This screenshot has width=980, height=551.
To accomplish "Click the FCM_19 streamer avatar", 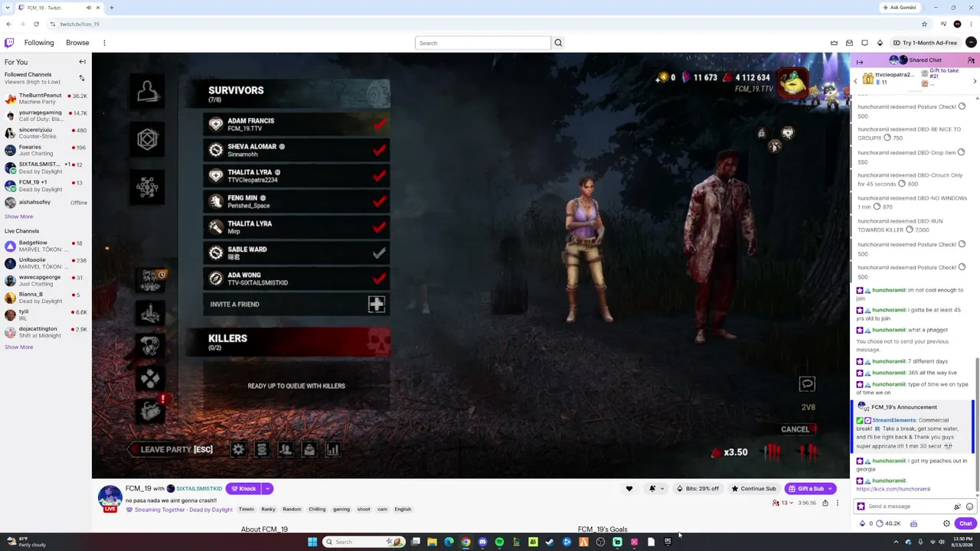I will [x=109, y=497].
